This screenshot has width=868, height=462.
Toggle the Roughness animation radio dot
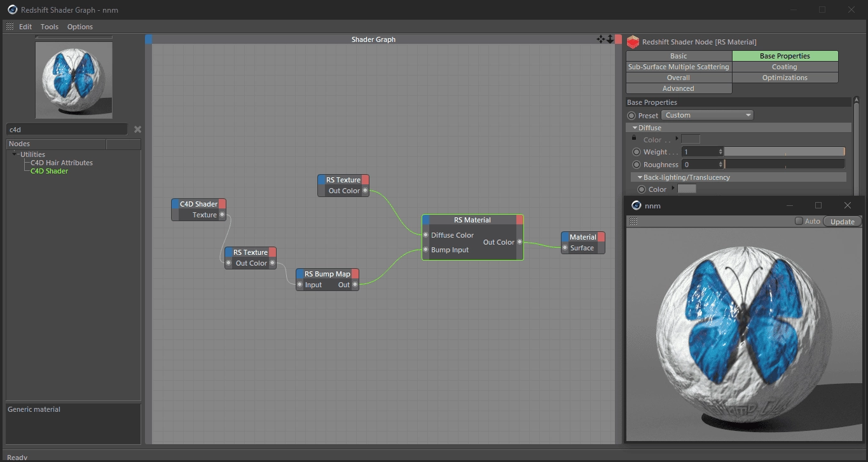[x=637, y=165]
